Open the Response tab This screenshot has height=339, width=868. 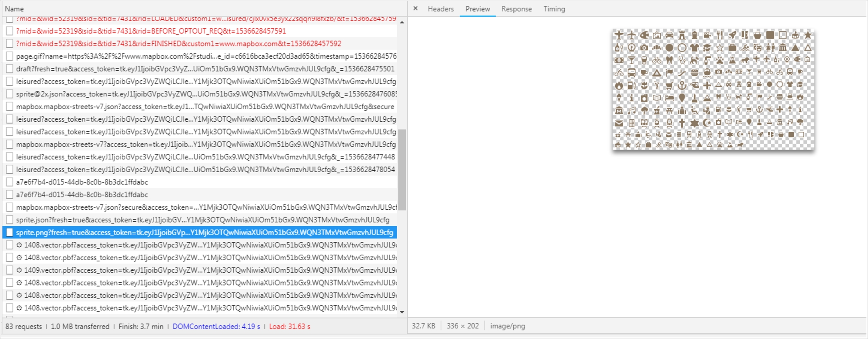click(x=516, y=9)
